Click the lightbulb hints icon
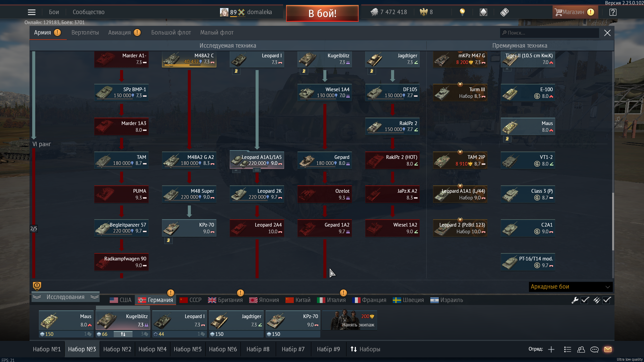The height and width of the screenshot is (362, 644). [462, 12]
